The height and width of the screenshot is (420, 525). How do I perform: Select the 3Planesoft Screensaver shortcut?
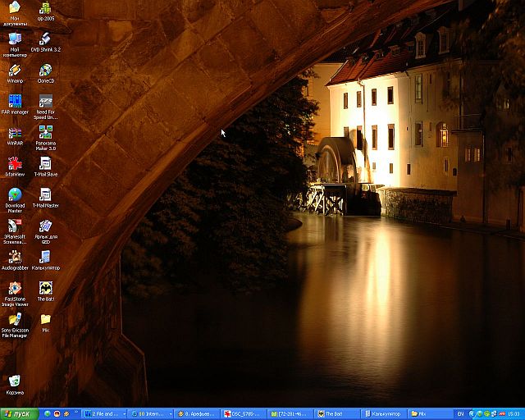pyautogui.click(x=15, y=231)
